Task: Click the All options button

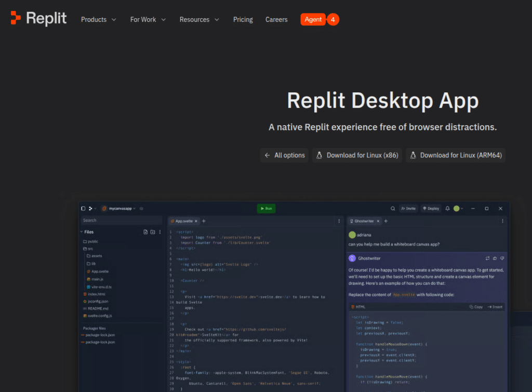Action: [284, 155]
